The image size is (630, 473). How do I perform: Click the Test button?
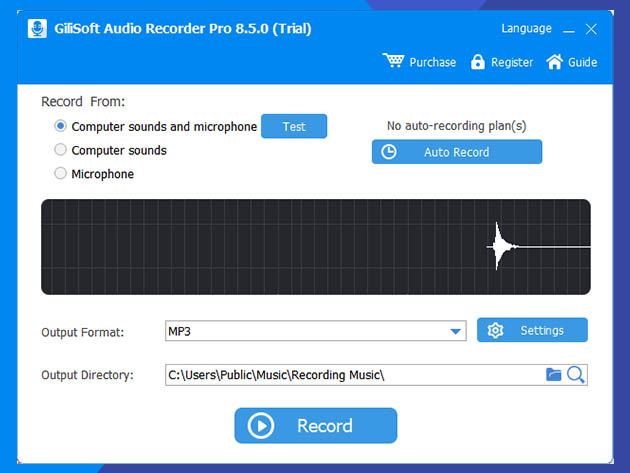point(294,126)
